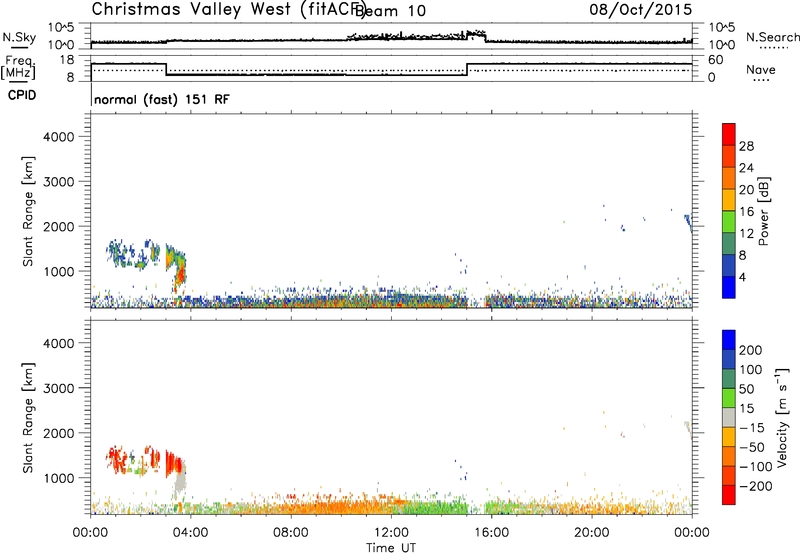Click the "Velocity [m s-1]" color bar title
This screenshot has height=554, width=800.
tap(782, 417)
